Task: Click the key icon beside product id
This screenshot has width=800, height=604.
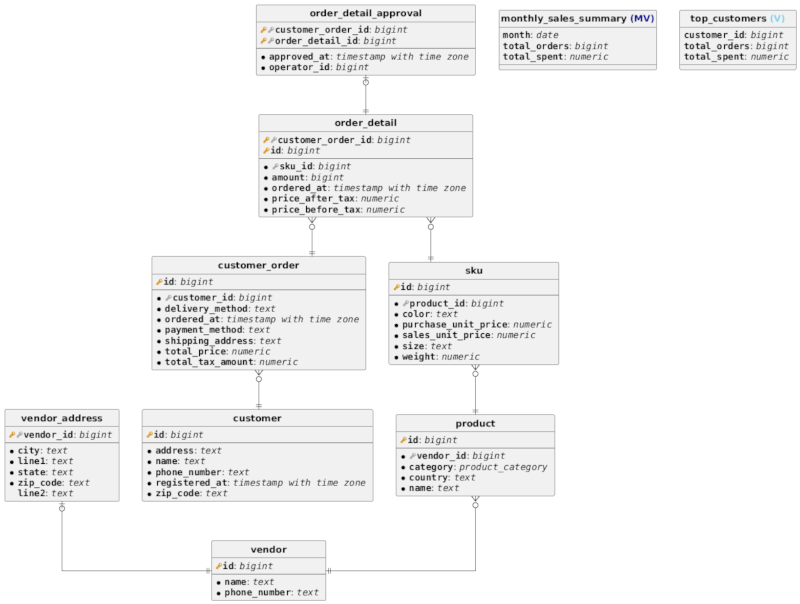Action: pyautogui.click(x=405, y=439)
